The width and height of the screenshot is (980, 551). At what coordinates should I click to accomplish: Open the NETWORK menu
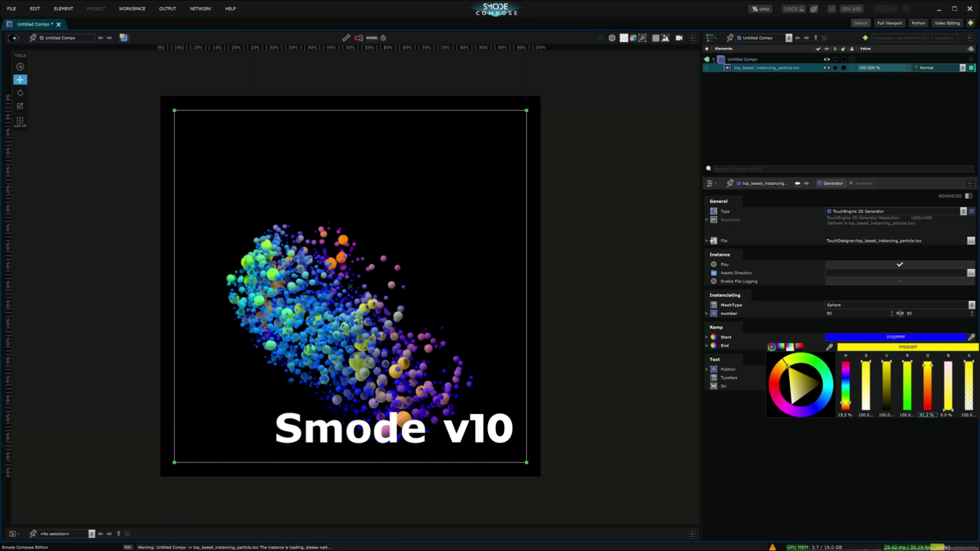(x=200, y=8)
